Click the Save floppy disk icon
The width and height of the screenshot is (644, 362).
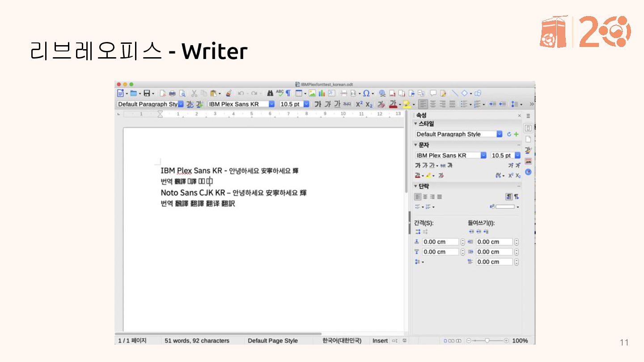147,93
